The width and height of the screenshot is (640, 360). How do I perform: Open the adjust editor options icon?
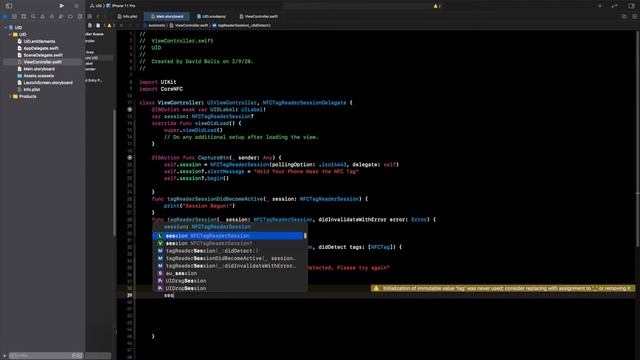coord(624,16)
